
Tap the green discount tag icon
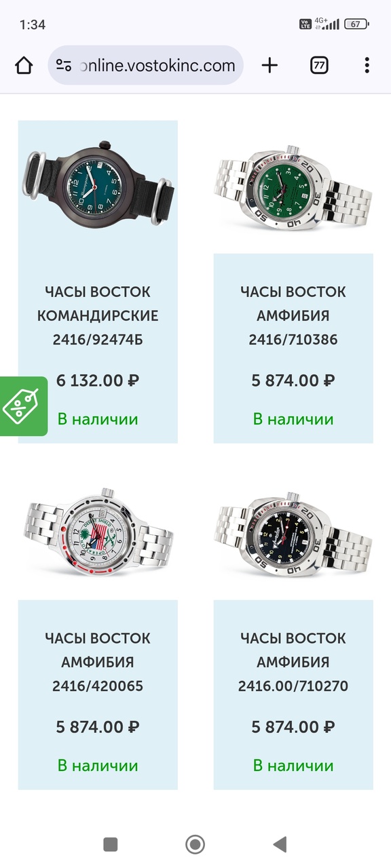click(x=22, y=406)
